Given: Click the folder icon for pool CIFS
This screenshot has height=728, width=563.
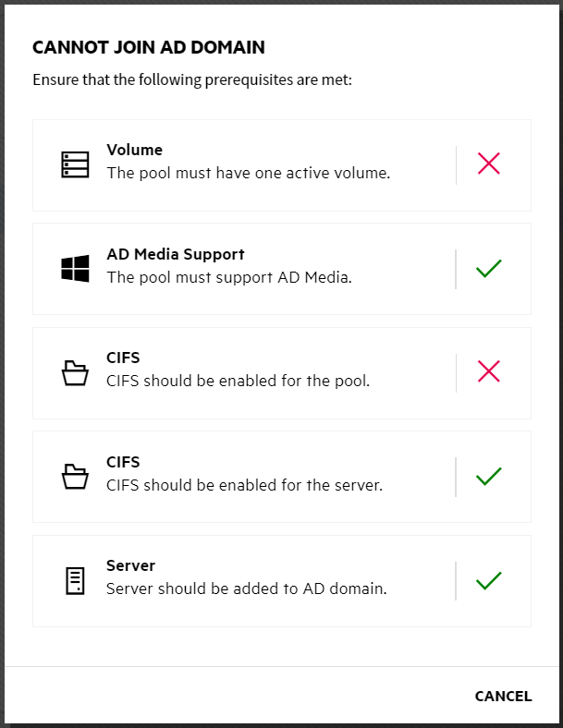Looking at the screenshot, I should [x=74, y=373].
